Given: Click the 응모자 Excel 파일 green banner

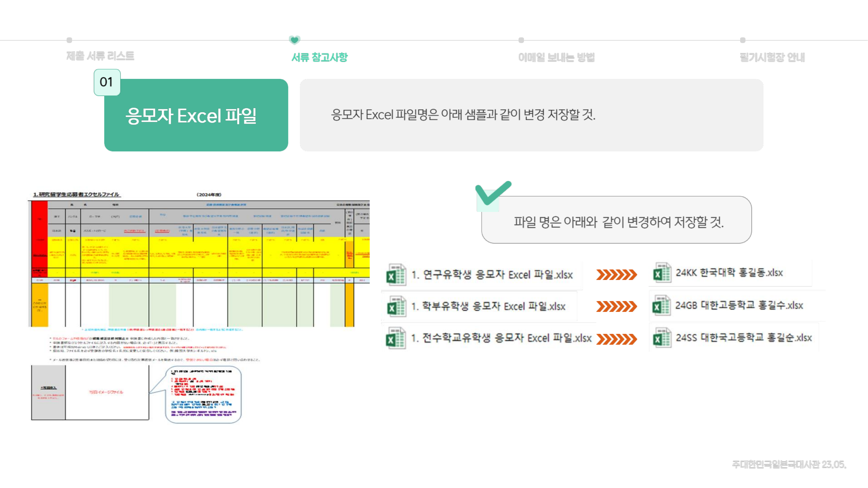Looking at the screenshot, I should tap(196, 116).
